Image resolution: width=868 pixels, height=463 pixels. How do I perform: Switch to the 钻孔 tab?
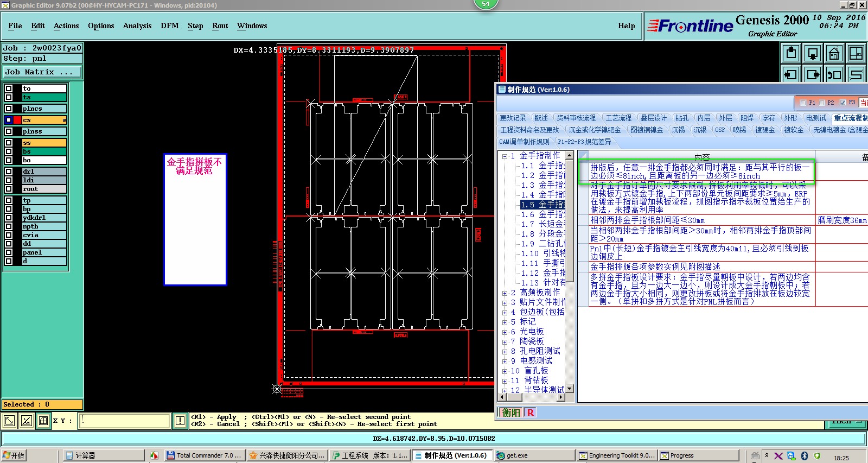coord(682,118)
